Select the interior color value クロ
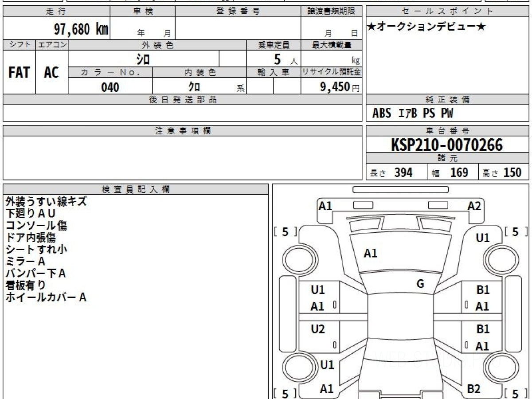 (195, 86)
